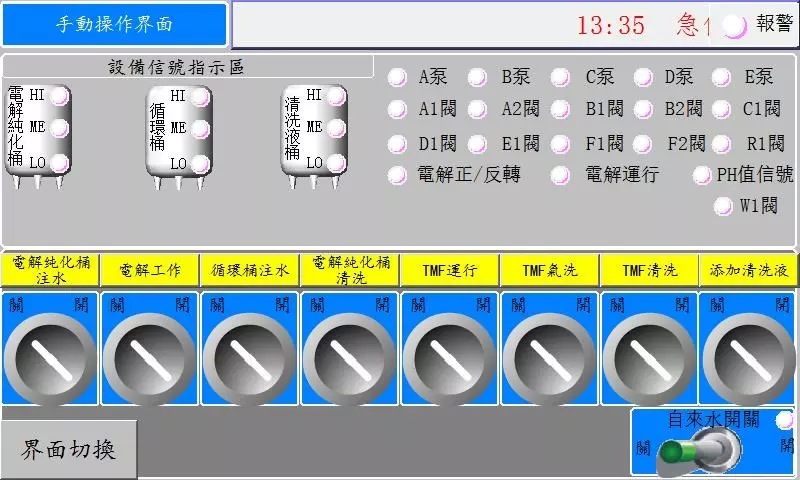Click the 自來水開關 text label
This screenshot has height=480, width=800.
714,420
